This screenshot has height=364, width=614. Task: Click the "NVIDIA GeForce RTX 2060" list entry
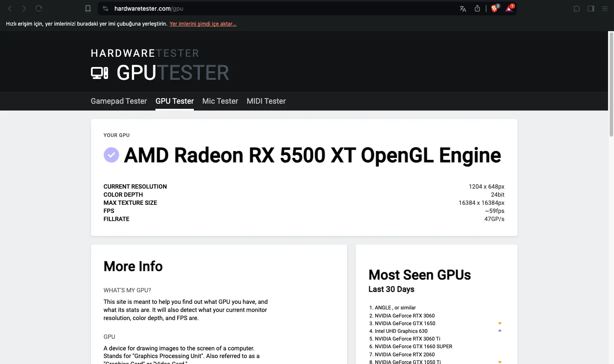405,355
